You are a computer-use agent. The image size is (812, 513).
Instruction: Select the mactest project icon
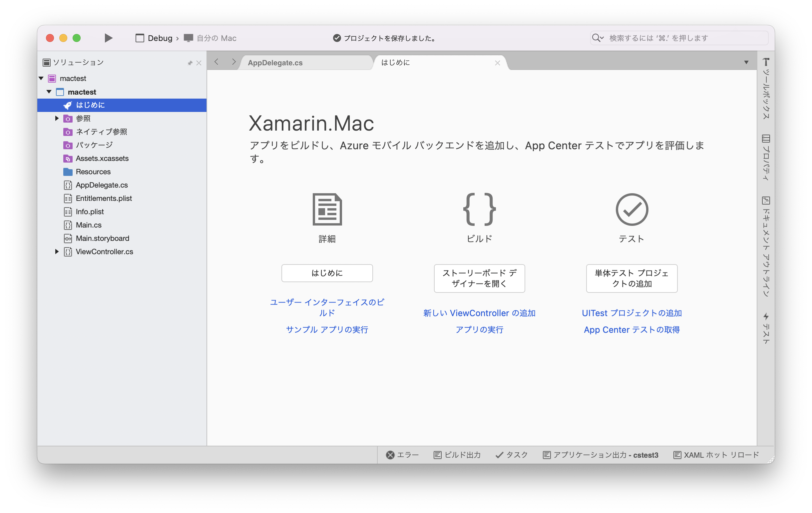[60, 92]
